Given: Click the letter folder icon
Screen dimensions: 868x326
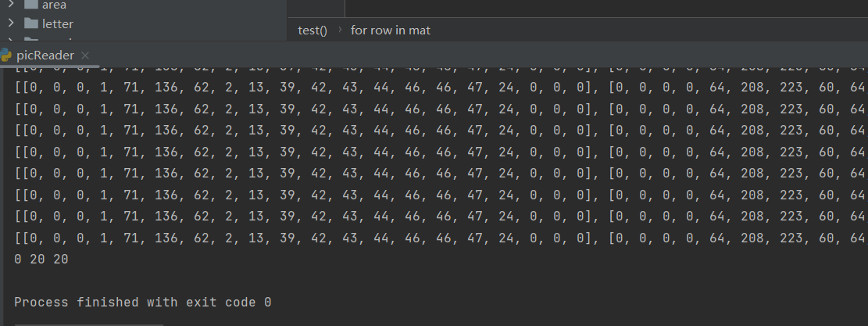Looking at the screenshot, I should pos(31,23).
